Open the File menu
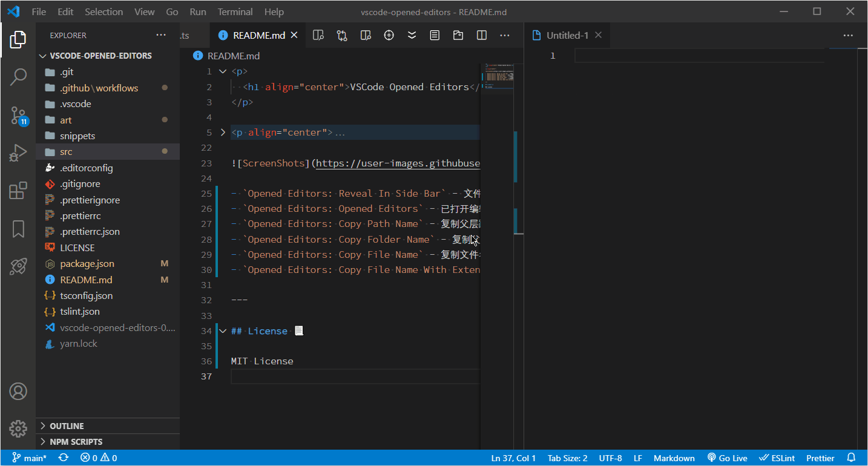 (39, 11)
